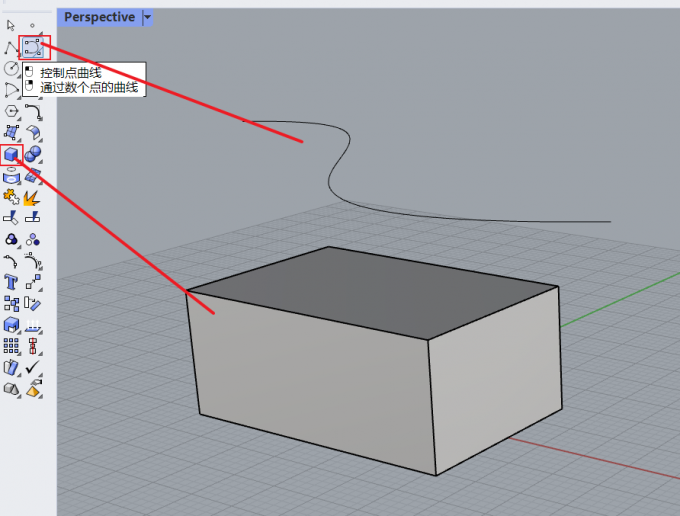Select the Circle tool

click(x=11, y=69)
